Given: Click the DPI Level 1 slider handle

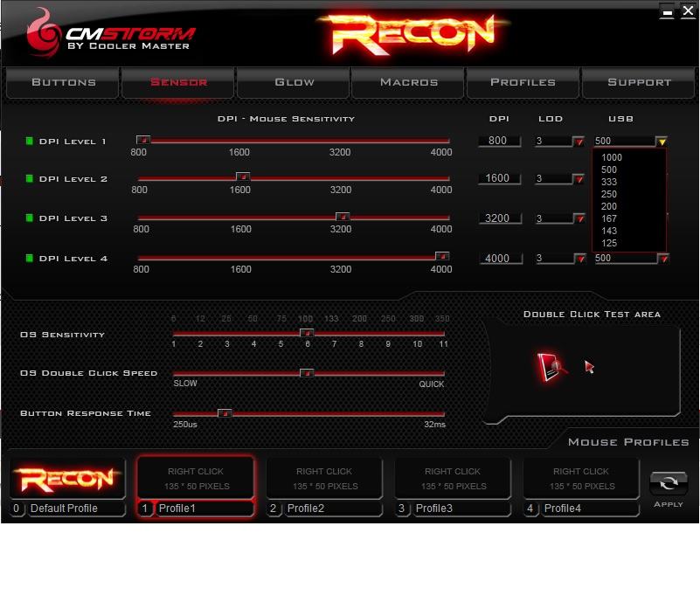Looking at the screenshot, I should [x=143, y=140].
